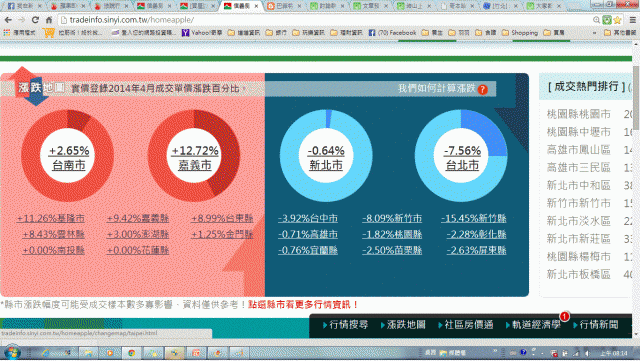Click the -3.92%台中市 link

tap(308, 218)
